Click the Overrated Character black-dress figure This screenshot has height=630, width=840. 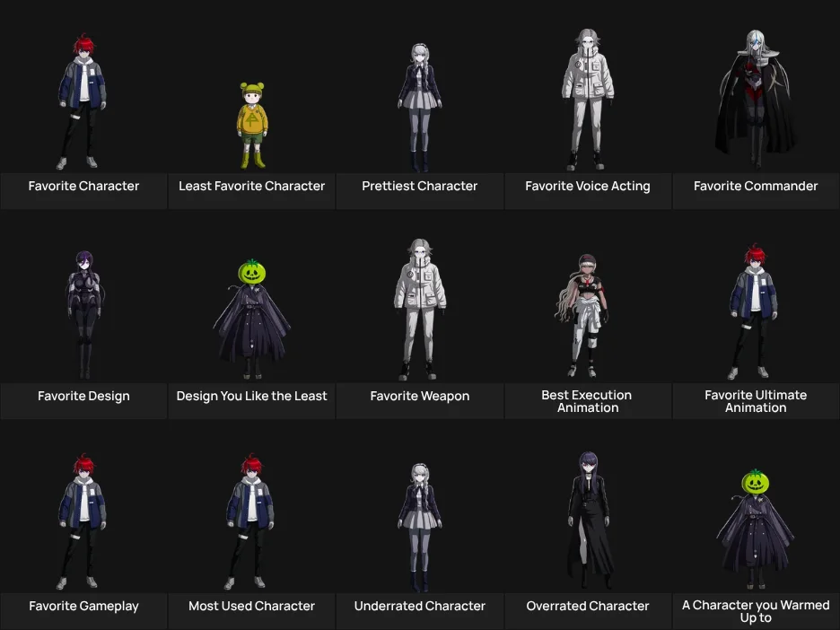click(590, 521)
